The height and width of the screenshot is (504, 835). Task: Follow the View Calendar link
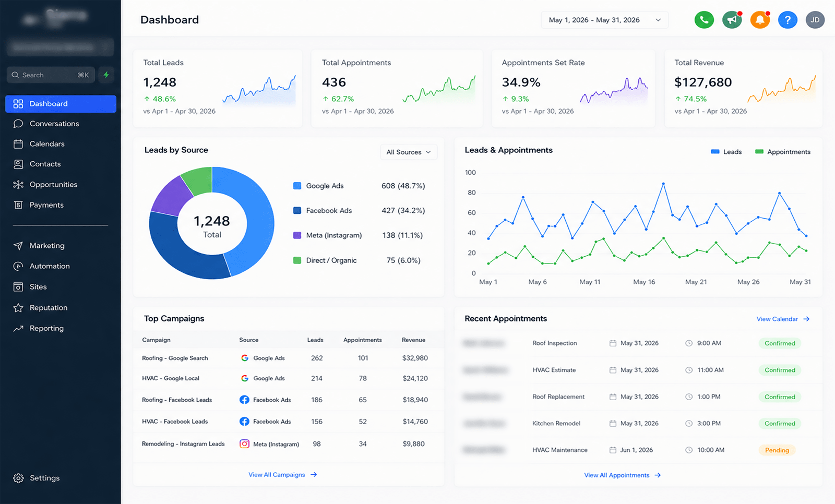click(783, 319)
